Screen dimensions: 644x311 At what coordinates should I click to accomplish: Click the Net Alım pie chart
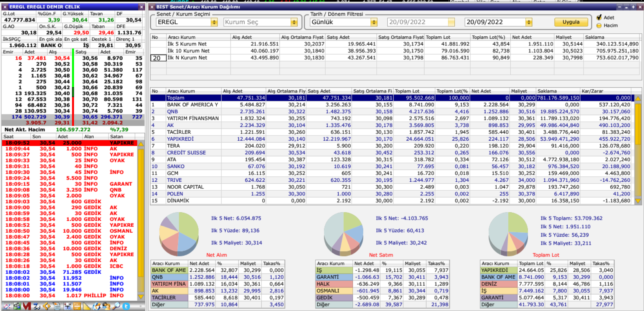point(179,234)
